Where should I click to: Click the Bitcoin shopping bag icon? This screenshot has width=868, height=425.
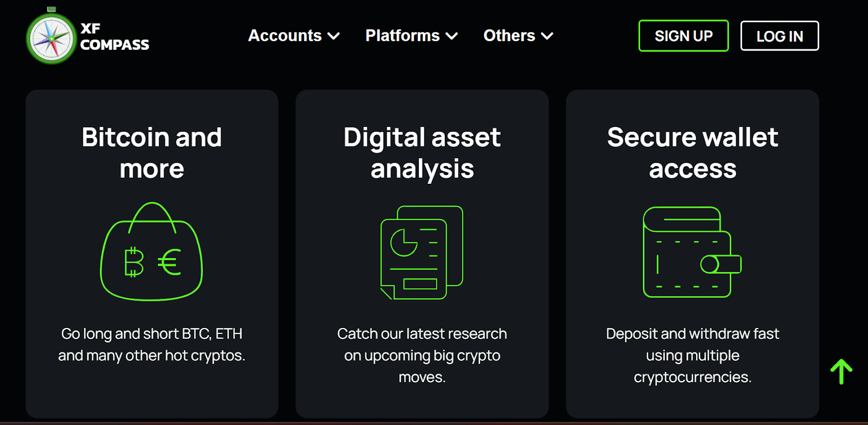click(151, 252)
